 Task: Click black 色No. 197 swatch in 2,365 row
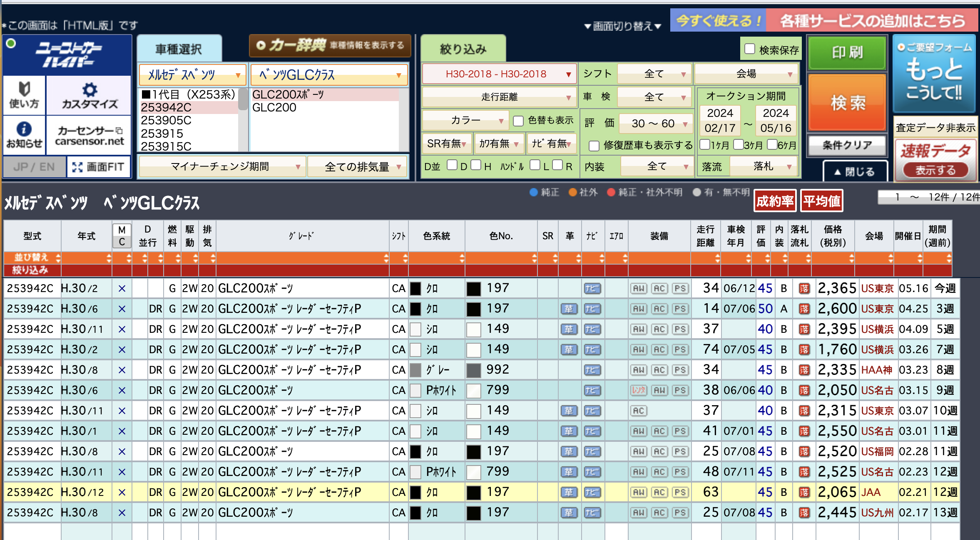[x=473, y=289]
